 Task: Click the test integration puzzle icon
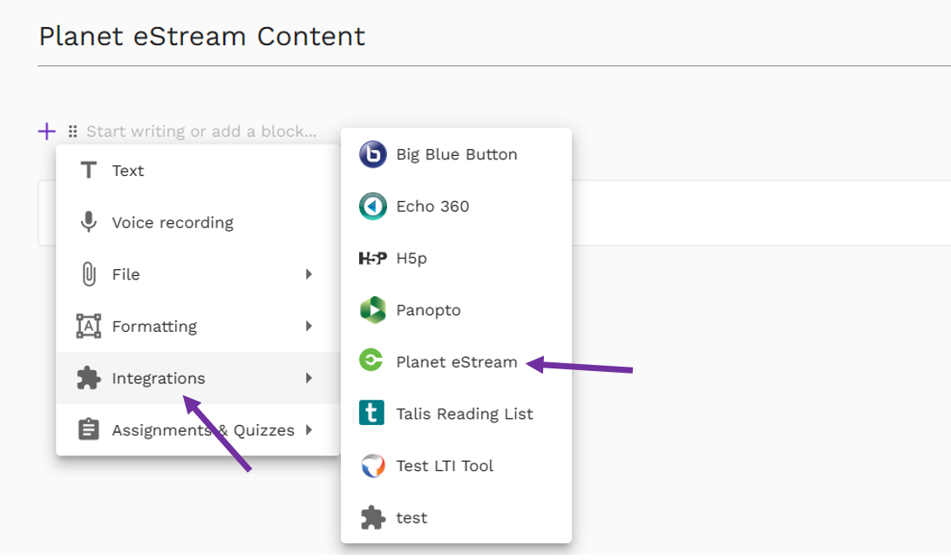coord(372,517)
